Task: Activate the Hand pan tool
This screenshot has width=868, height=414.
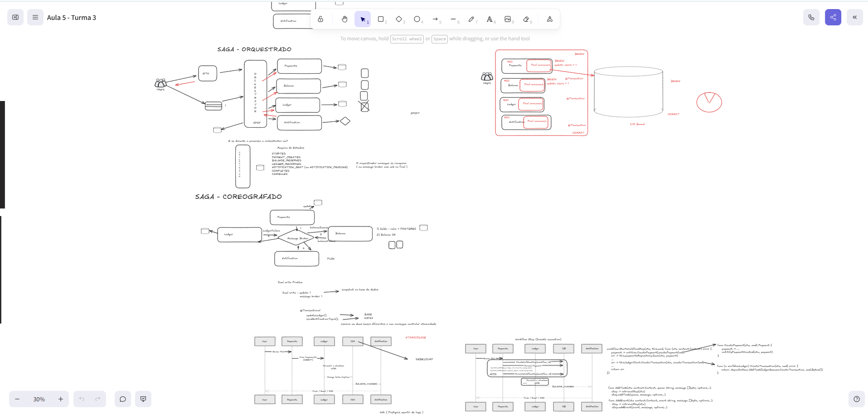Action: tap(344, 19)
